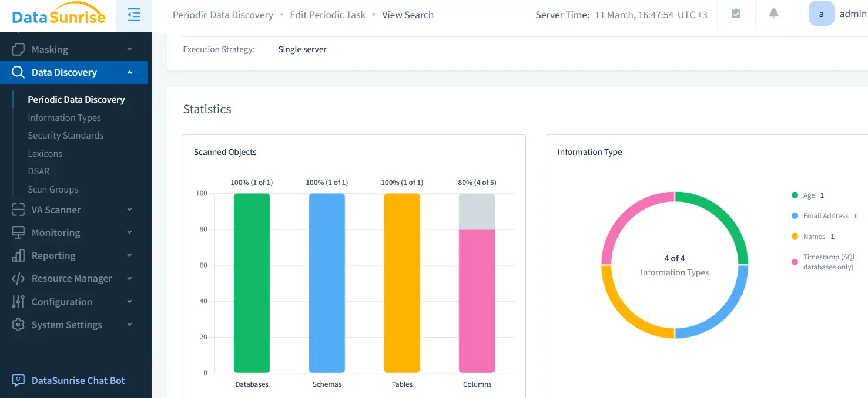Viewport: 868px width, 398px height.
Task: Click the DataSunrise logo
Action: (58, 16)
